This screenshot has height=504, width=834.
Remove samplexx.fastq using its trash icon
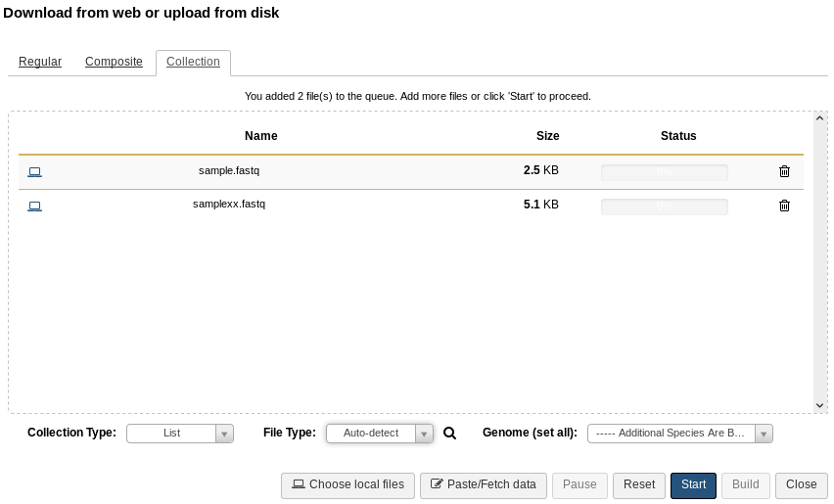coord(784,206)
